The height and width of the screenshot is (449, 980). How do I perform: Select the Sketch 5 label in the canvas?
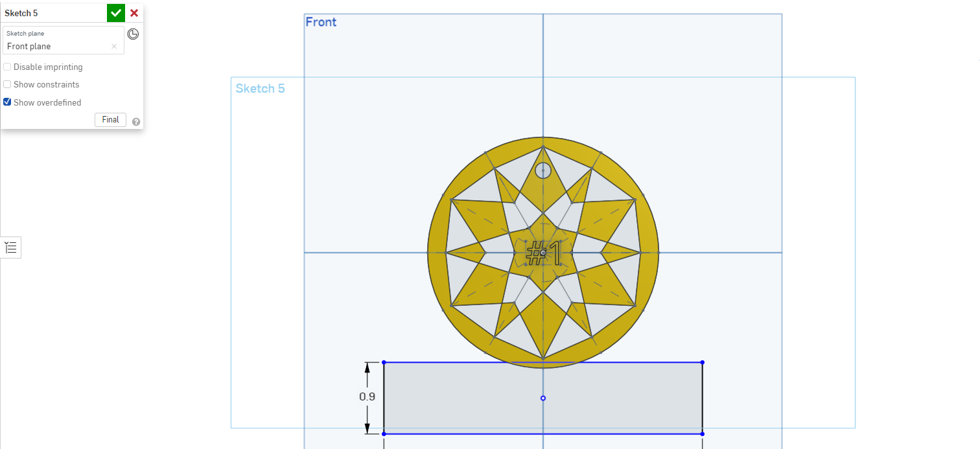click(260, 89)
